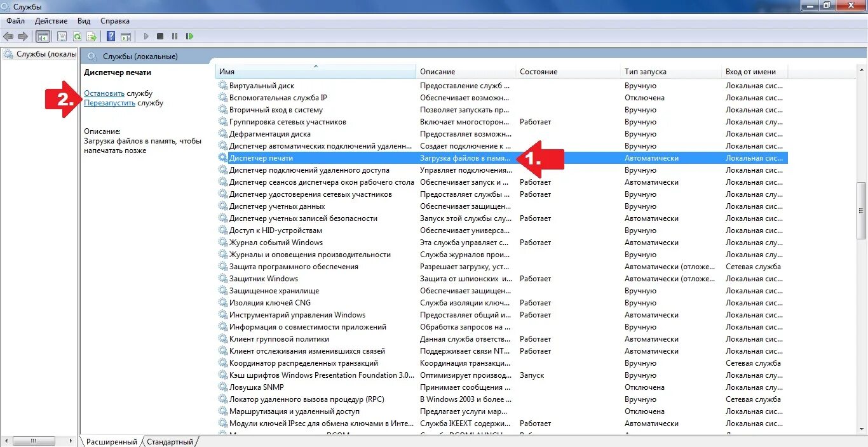Click the Pause Service toolbar icon

coord(175,36)
